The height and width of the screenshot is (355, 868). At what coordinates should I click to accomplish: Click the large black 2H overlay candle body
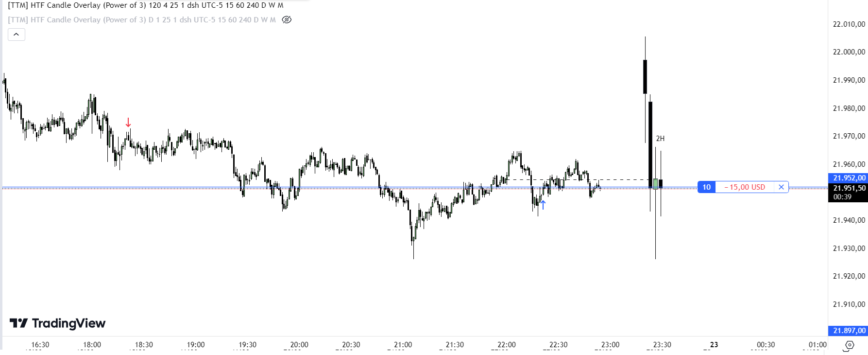650,141
